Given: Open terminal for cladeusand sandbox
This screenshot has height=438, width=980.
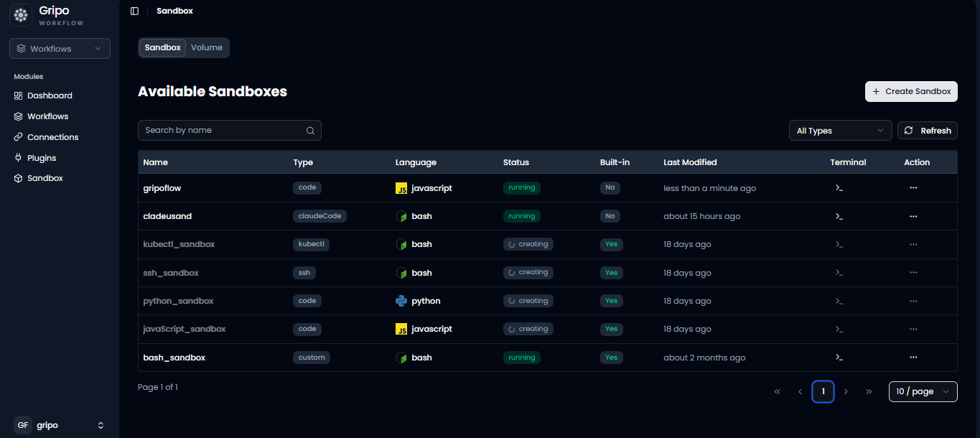Looking at the screenshot, I should 839,216.
